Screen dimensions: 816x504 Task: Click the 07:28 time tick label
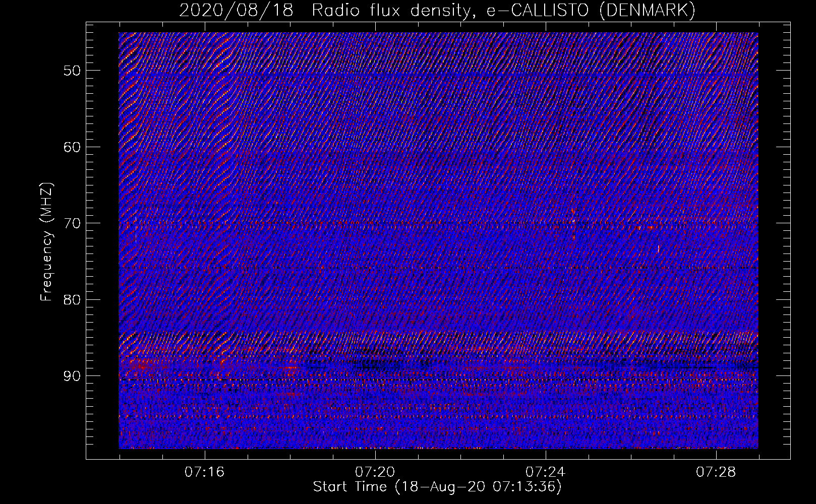pos(716,472)
